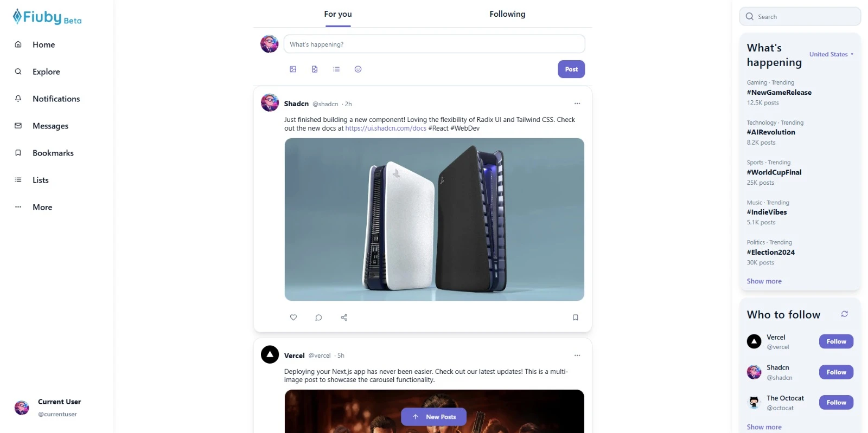
Task: Click the GIF file icon in composer
Action: point(315,69)
